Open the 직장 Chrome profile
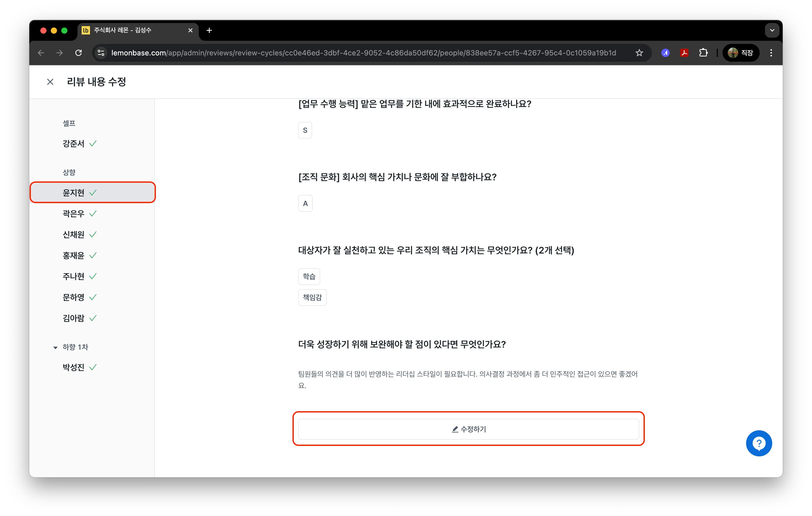812x516 pixels. (x=741, y=53)
